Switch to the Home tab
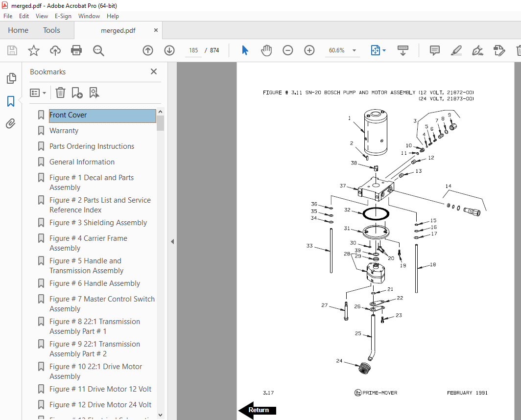 pyautogui.click(x=18, y=30)
